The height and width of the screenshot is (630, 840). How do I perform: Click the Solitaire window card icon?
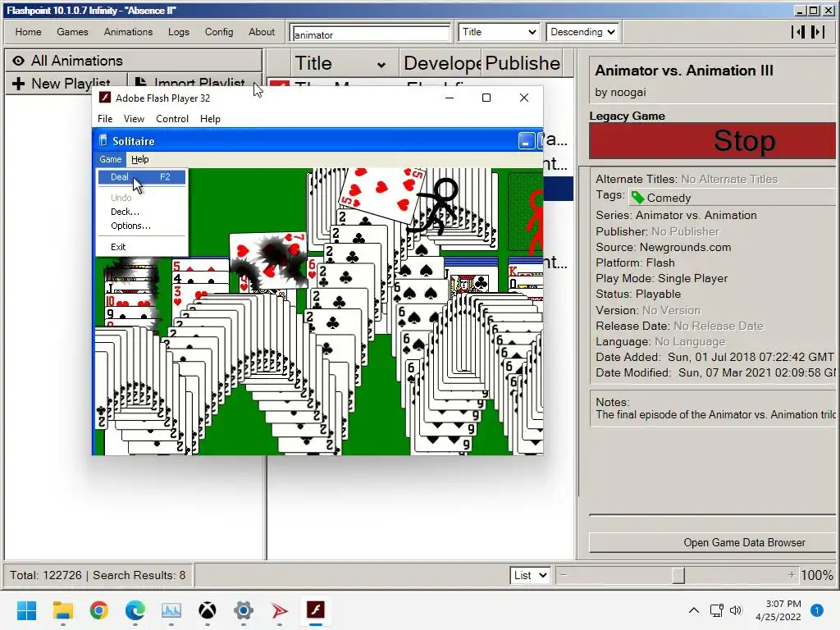point(103,141)
